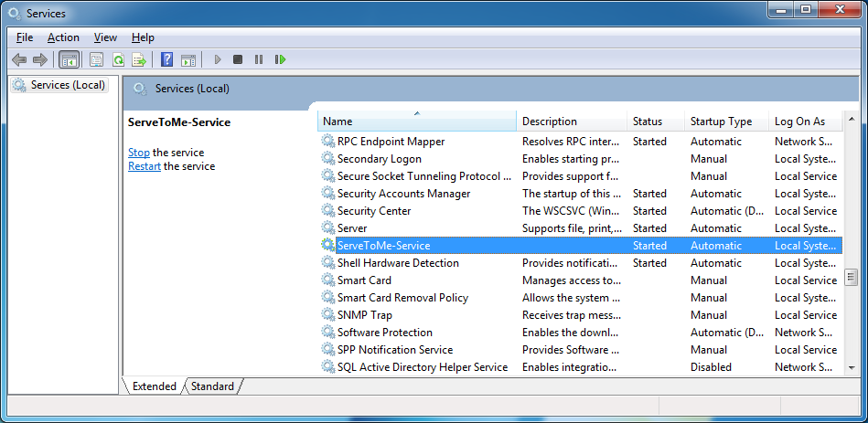The height and width of the screenshot is (423, 868).
Task: Click the Secondary Logon service name
Action: 380,159
